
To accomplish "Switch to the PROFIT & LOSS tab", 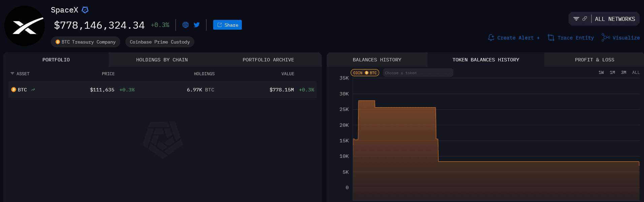I will tap(594, 60).
